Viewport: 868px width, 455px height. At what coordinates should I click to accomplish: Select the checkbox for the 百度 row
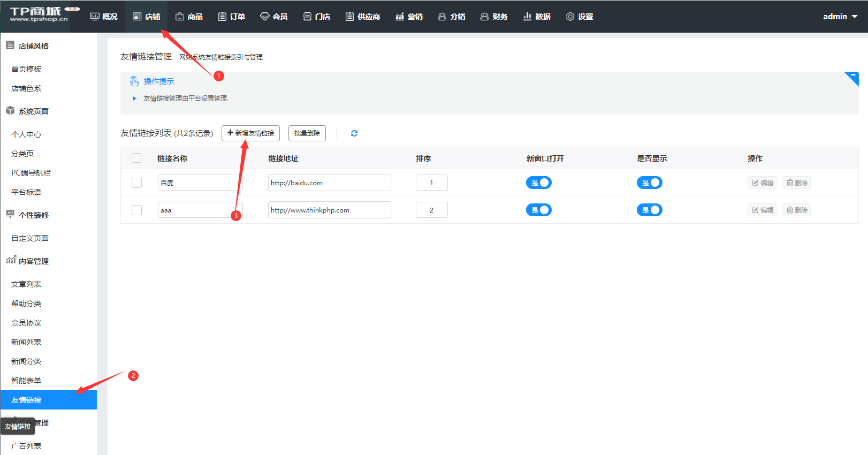click(136, 183)
